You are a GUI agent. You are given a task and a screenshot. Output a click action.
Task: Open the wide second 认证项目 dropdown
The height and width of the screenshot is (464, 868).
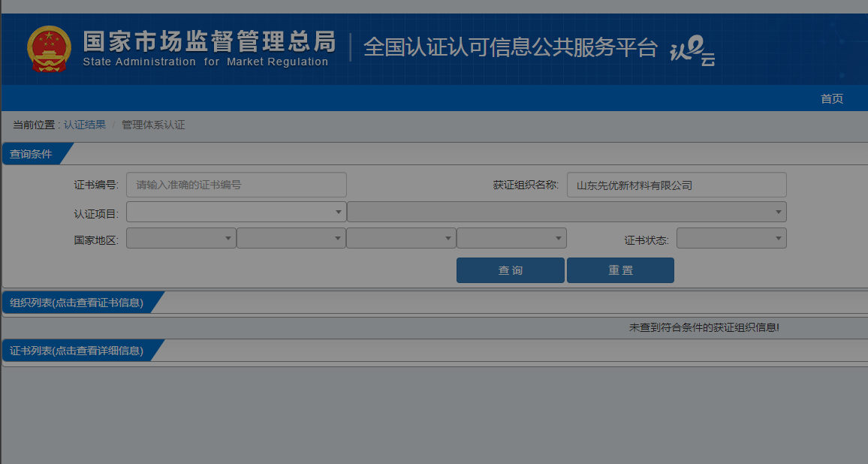click(567, 212)
